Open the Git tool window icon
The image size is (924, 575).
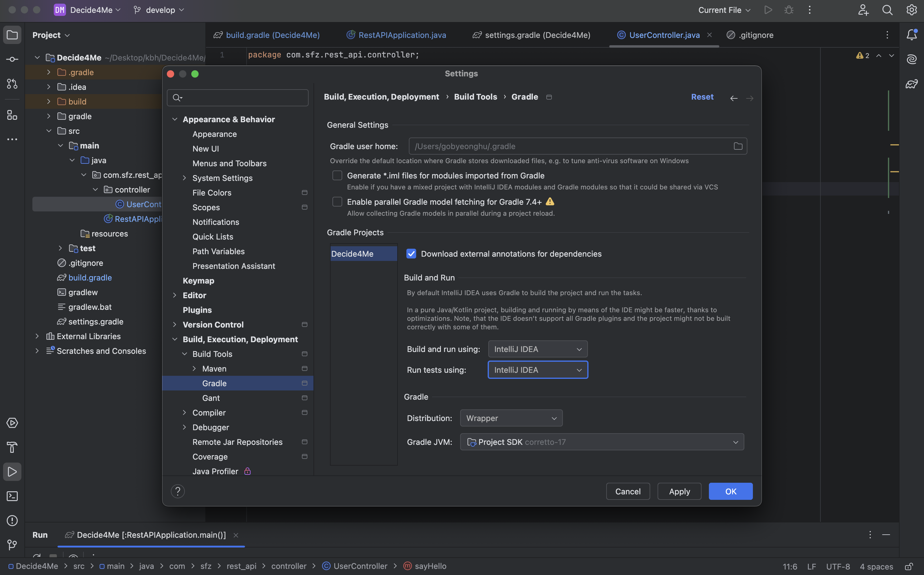click(12, 544)
